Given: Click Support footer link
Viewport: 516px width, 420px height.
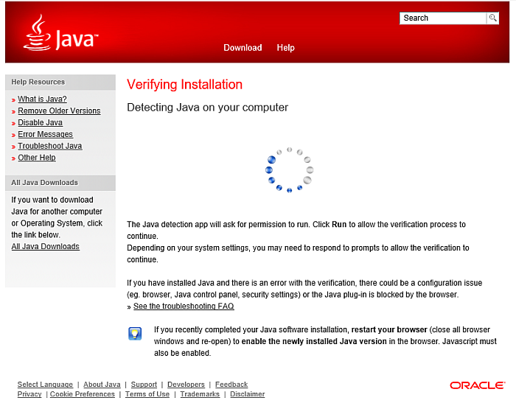Looking at the screenshot, I should pos(144,385).
